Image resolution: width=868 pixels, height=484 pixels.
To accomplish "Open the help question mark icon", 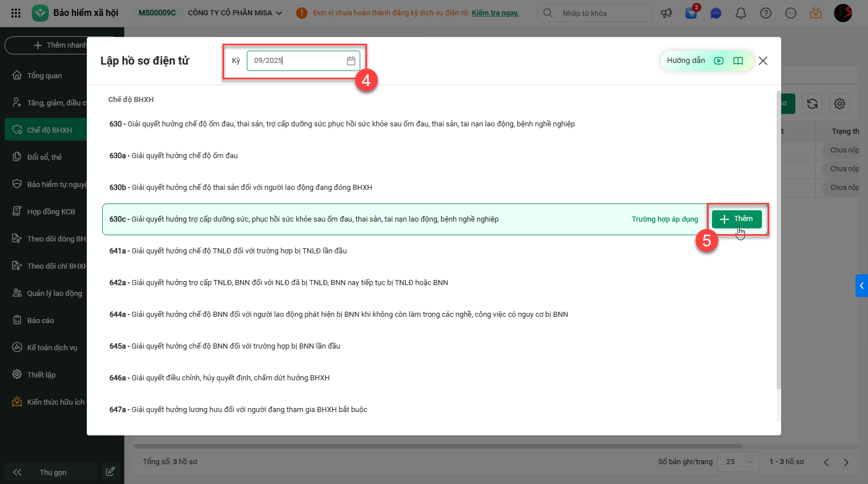I will (x=766, y=12).
